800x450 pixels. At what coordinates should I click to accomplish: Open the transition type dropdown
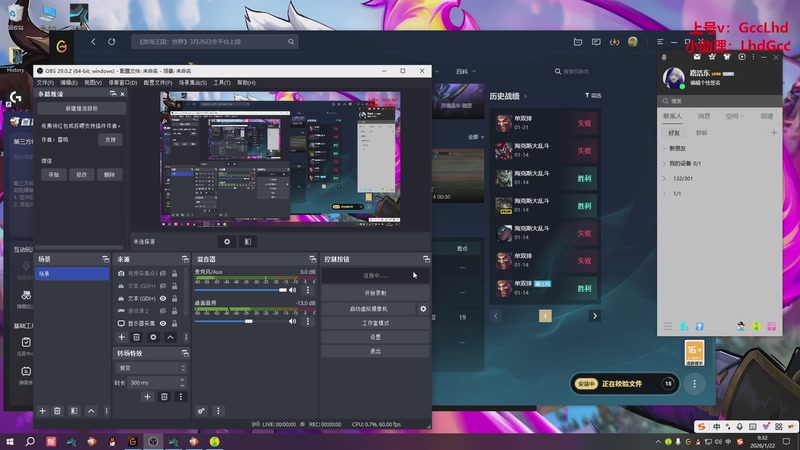(x=152, y=368)
